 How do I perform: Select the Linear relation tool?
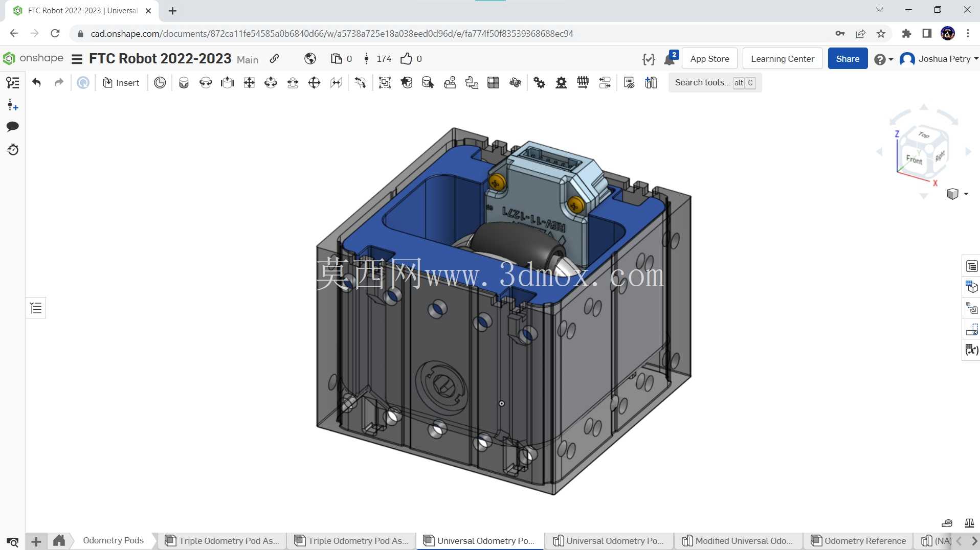(x=605, y=83)
